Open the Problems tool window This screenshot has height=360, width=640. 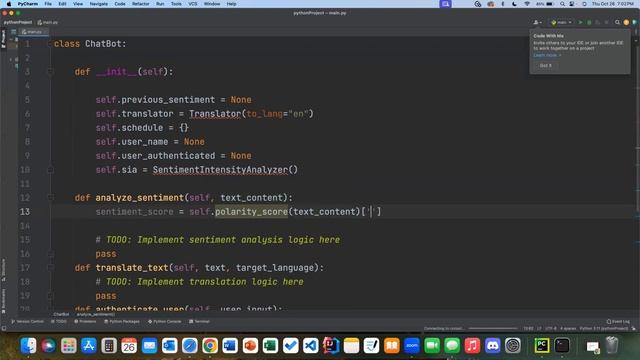click(85, 322)
